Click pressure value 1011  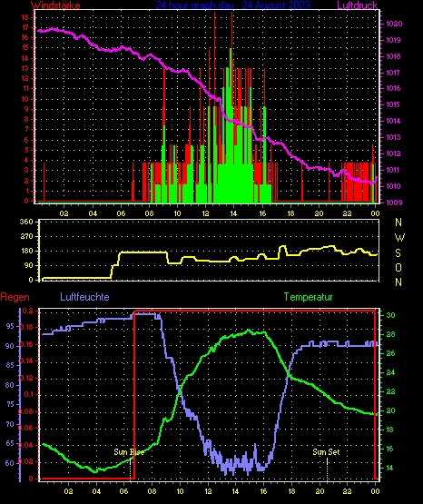click(x=393, y=170)
